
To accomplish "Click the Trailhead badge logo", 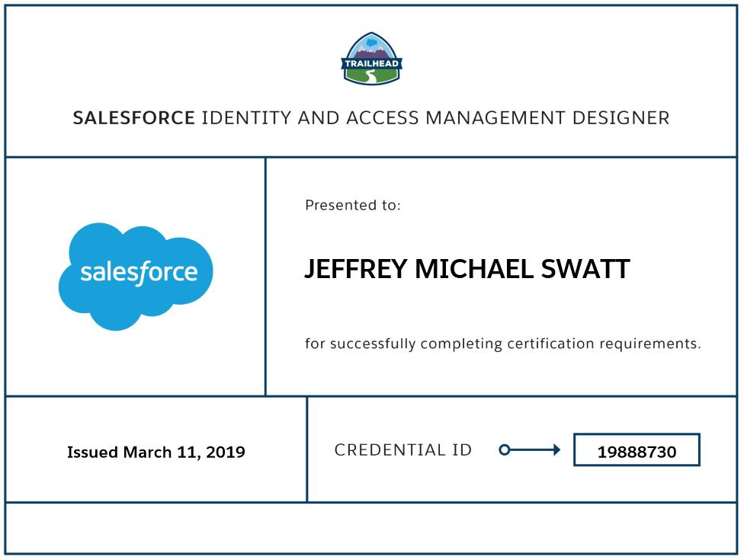I will tap(371, 59).
